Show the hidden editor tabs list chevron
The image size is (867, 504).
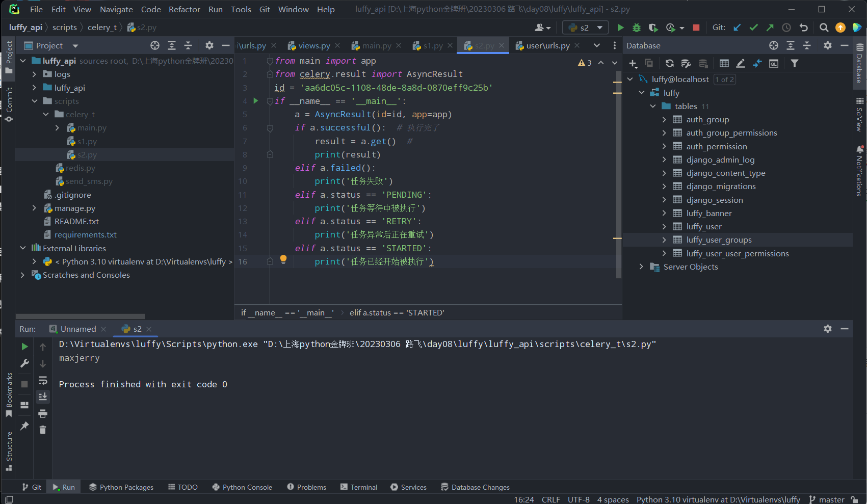click(597, 45)
